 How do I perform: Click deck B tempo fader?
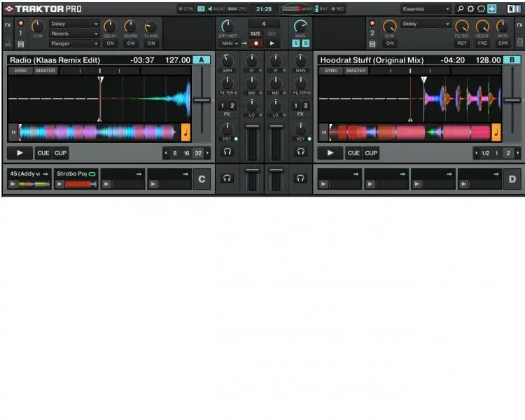512,101
